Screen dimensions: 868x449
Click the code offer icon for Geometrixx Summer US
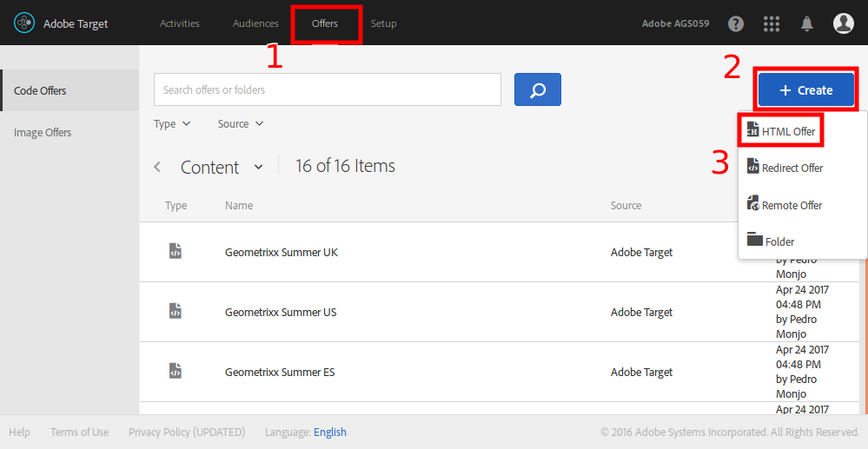175,311
